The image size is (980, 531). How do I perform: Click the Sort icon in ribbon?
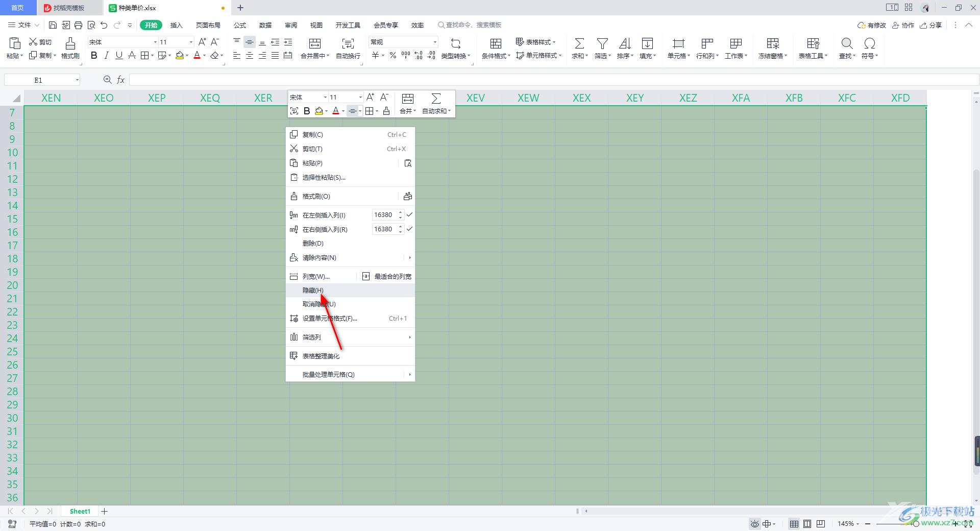pos(625,43)
